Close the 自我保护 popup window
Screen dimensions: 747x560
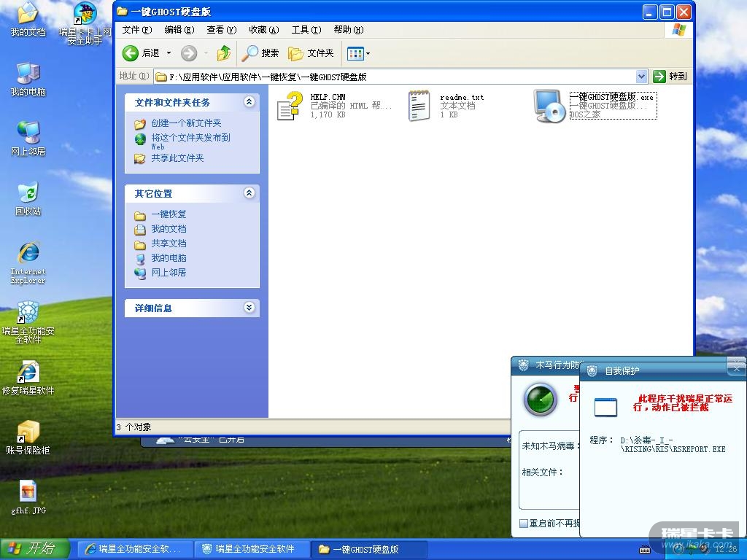point(736,368)
